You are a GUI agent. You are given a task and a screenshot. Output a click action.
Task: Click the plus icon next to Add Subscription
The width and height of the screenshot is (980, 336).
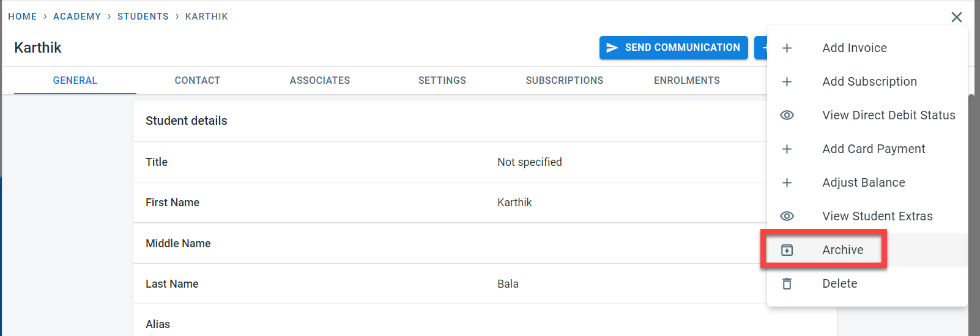[787, 81]
